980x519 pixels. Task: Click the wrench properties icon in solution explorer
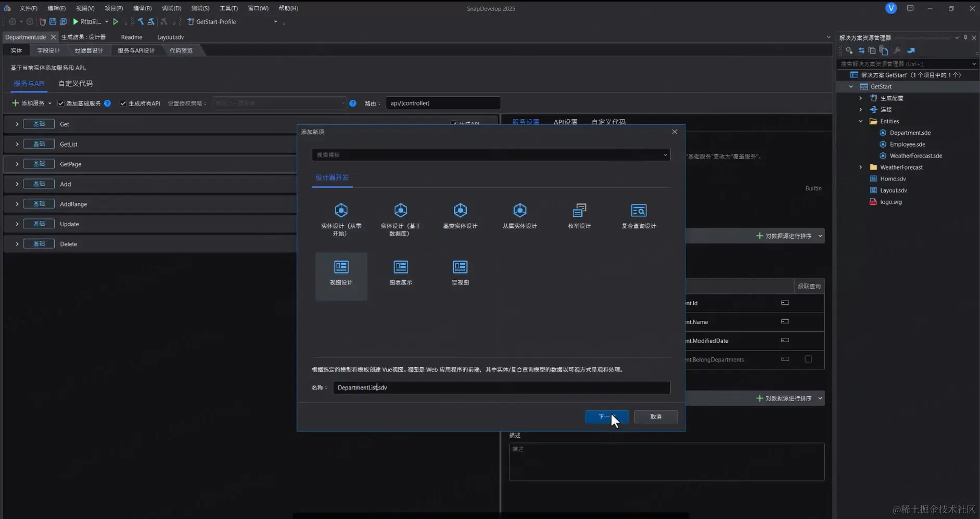coord(897,50)
